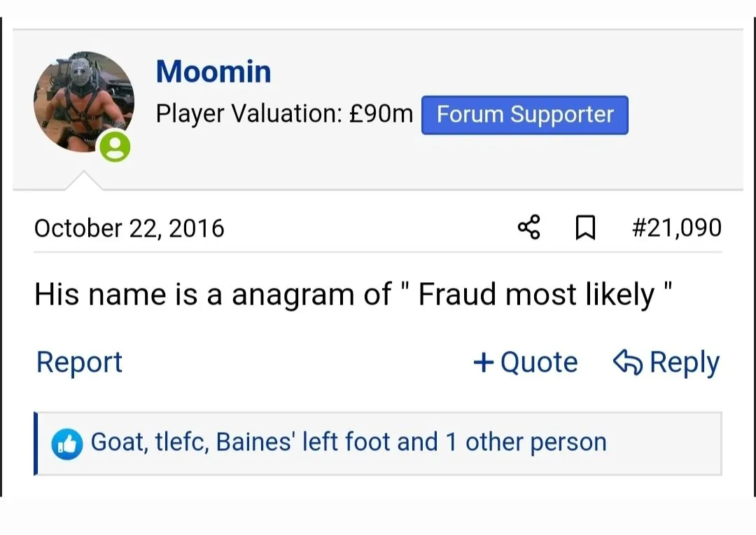Viewport: 756px width, 535px height.
Task: Click the blue thumbs-up like icon
Action: (67, 445)
